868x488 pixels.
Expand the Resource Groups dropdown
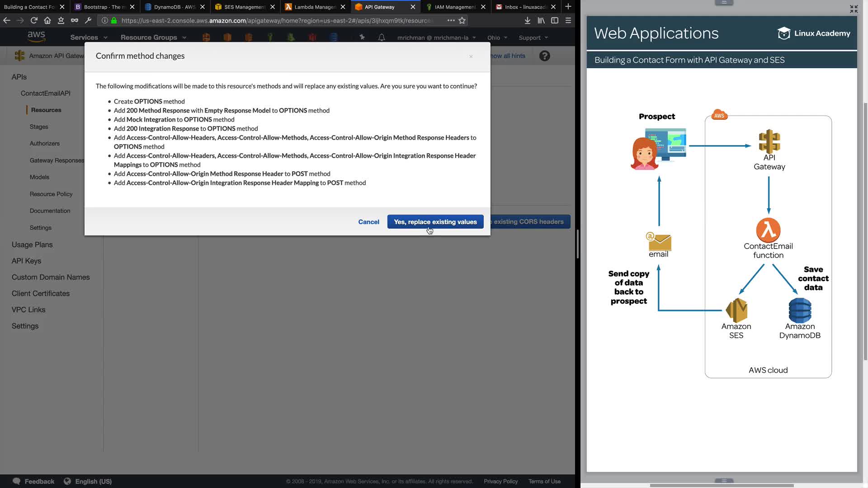153,38
